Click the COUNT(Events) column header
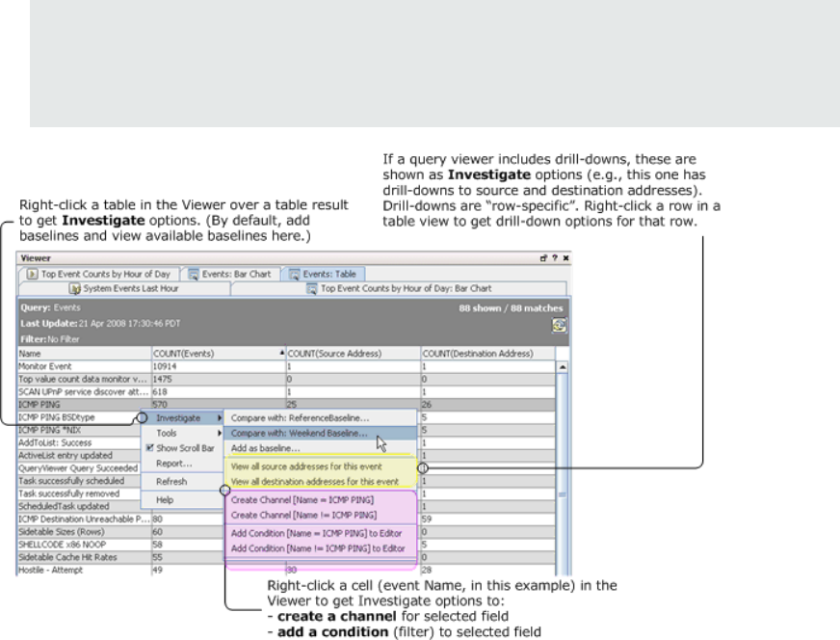Screen dimensions: 840x640 (x=219, y=353)
